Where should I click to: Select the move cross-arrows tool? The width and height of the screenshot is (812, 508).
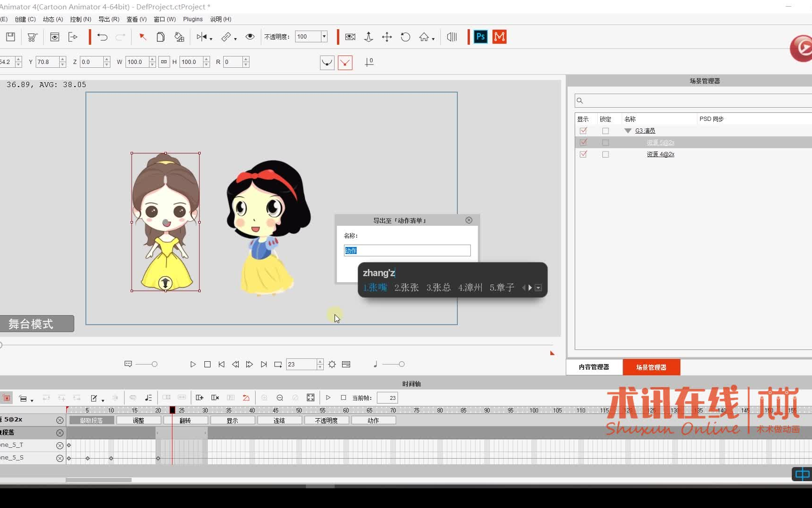(x=387, y=37)
